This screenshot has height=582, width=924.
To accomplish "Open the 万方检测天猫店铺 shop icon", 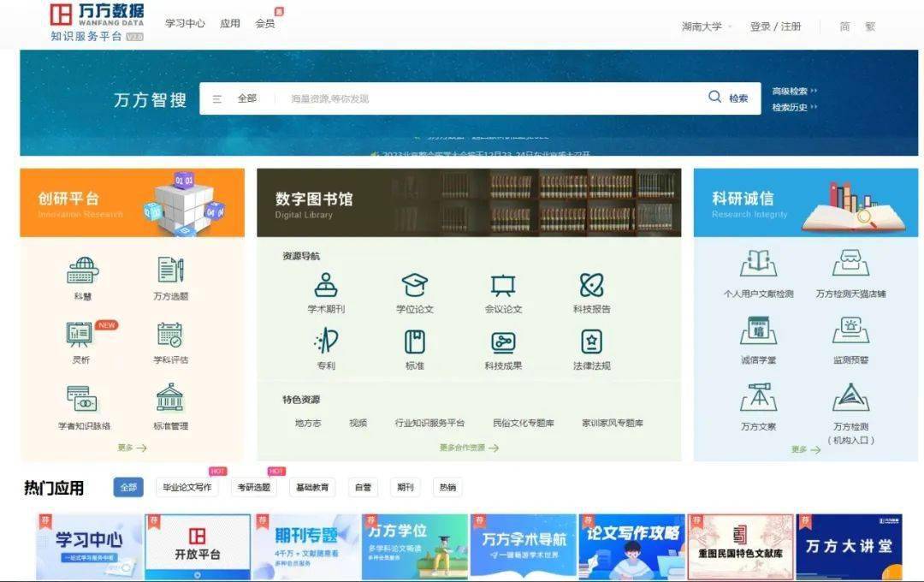I will point(851,263).
